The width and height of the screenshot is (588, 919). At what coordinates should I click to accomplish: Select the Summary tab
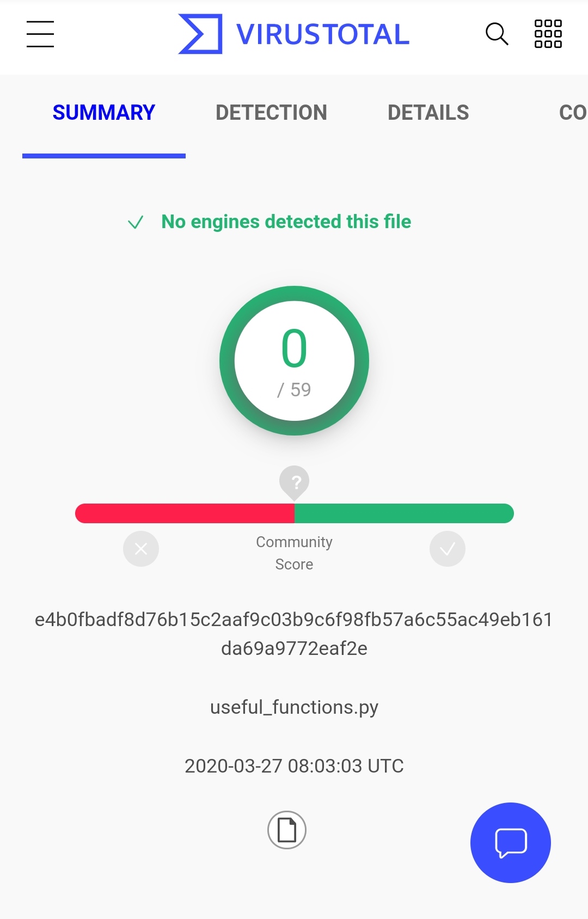click(103, 113)
